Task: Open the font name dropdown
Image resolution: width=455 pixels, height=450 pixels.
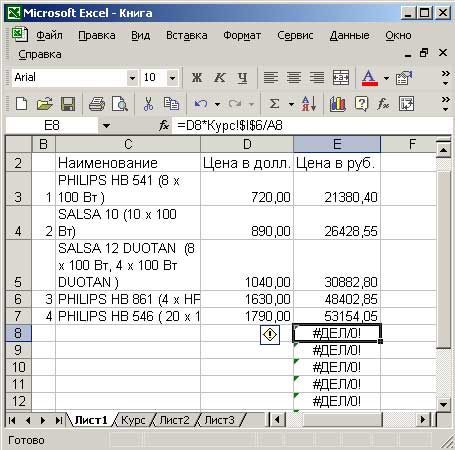Action: click(132, 78)
